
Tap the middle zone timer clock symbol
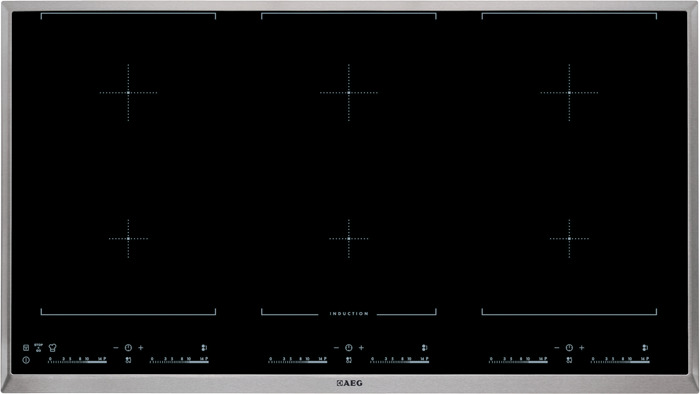tap(349, 348)
